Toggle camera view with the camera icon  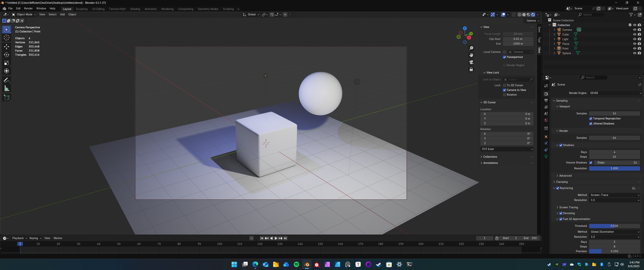pos(471,62)
